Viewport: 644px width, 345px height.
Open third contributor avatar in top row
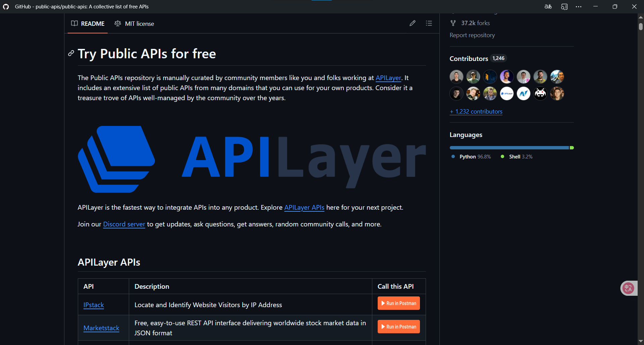(490, 77)
